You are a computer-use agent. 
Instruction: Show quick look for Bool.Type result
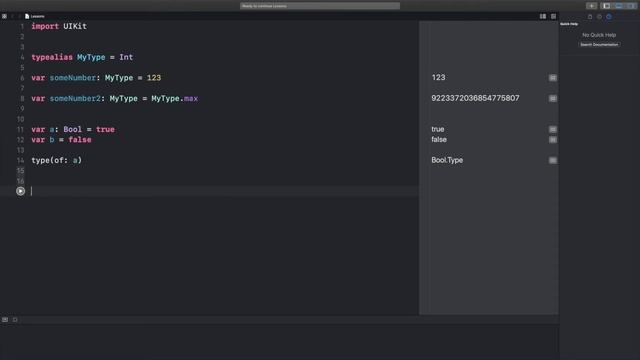pyautogui.click(x=553, y=160)
